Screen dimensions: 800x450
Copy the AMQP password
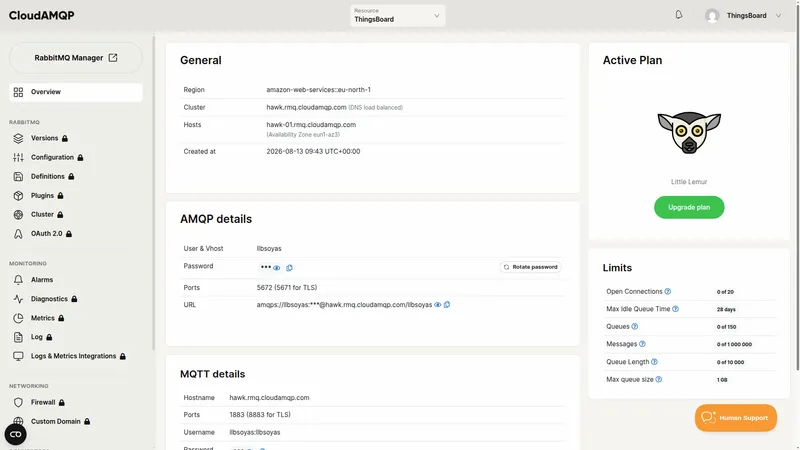coord(289,268)
